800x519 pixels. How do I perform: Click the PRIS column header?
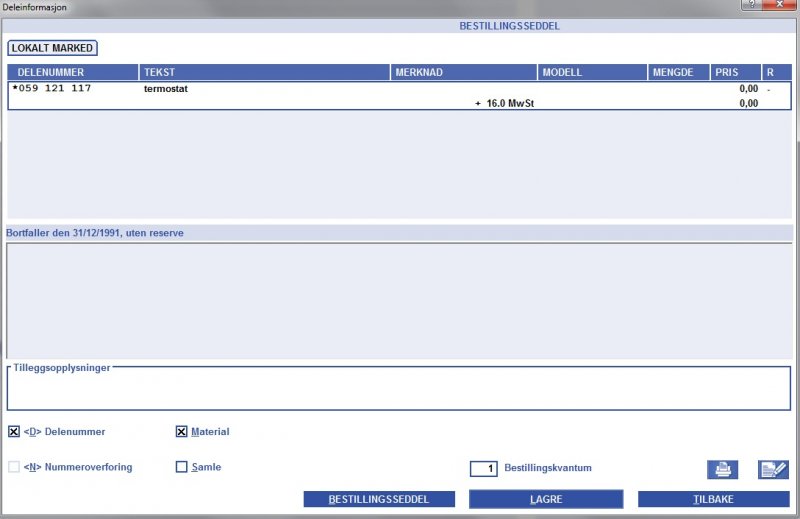(x=734, y=73)
